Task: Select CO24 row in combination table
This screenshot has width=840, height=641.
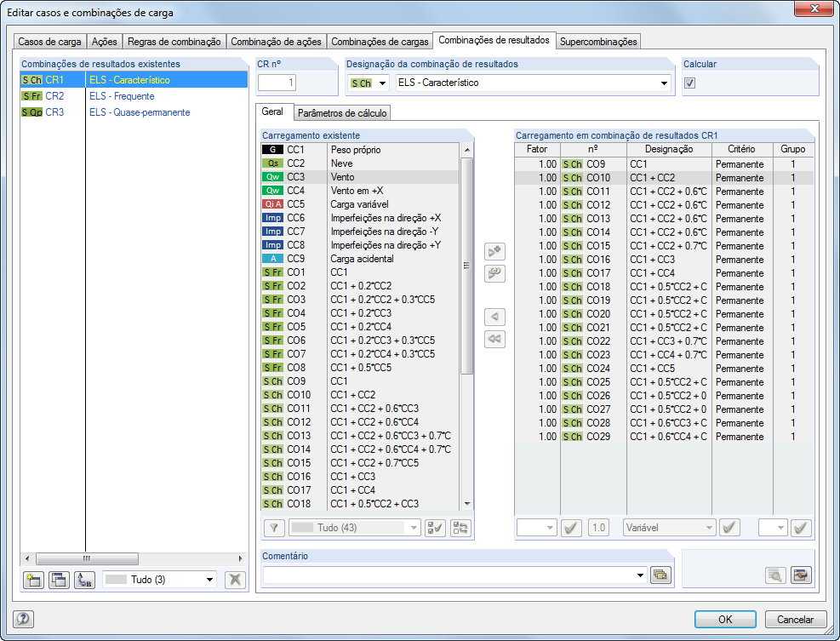Action: tap(665, 369)
